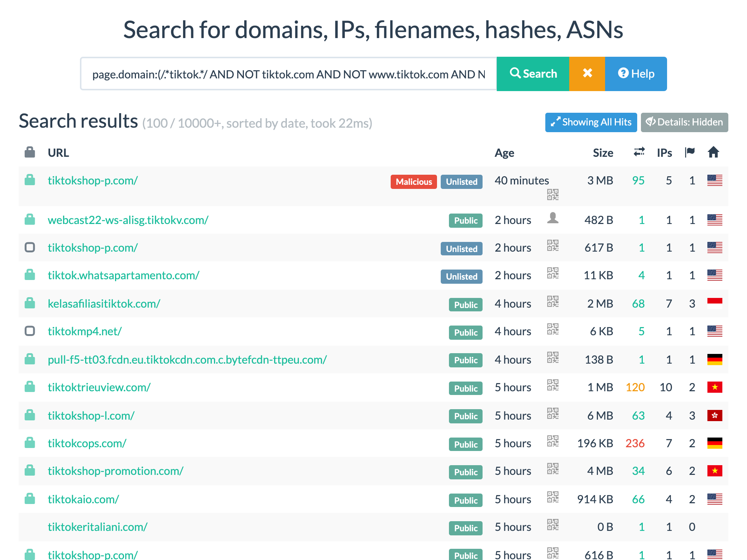
Task: Open the 617 B tiktokshop-p.com/ result
Action: point(93,248)
